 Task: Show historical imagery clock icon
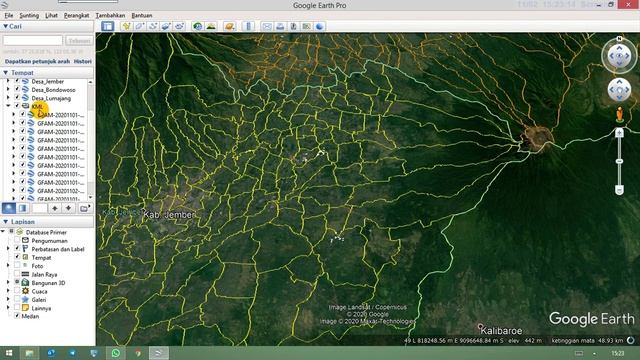[198, 26]
